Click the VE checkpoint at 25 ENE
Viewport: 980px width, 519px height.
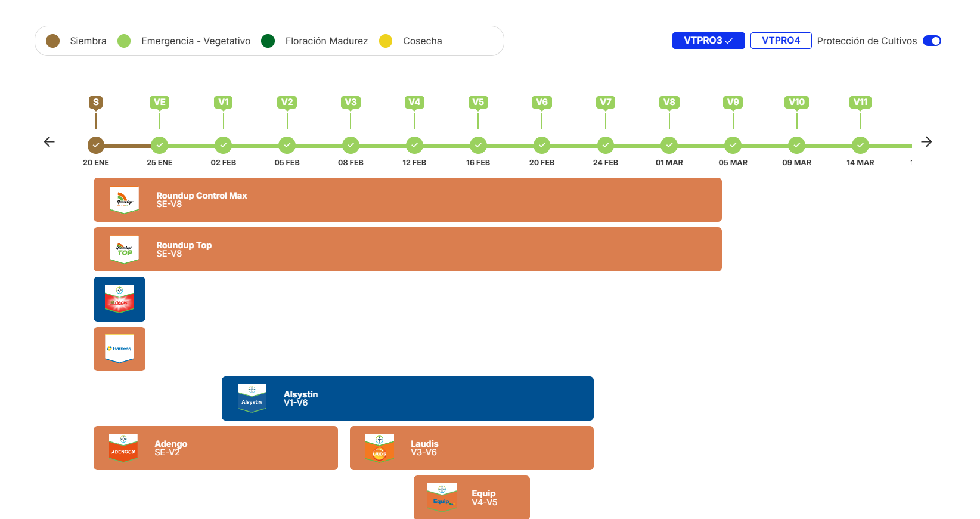pyautogui.click(x=159, y=145)
